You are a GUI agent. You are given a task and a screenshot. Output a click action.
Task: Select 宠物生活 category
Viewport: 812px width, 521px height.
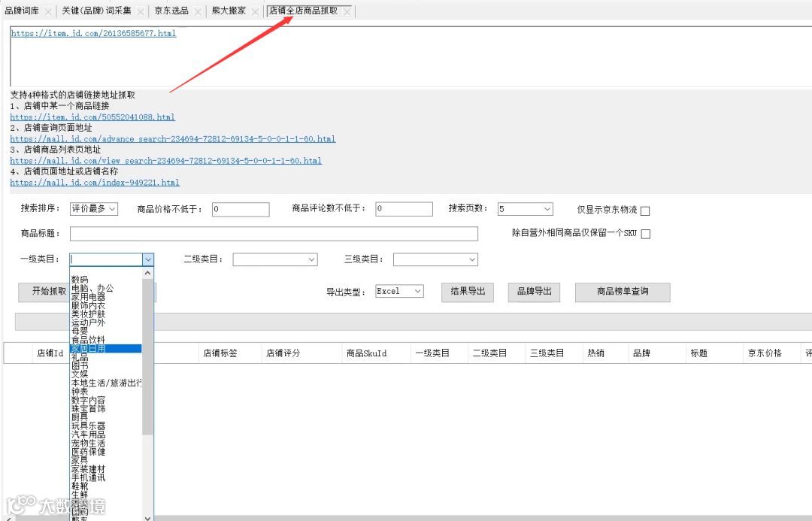coord(88,444)
